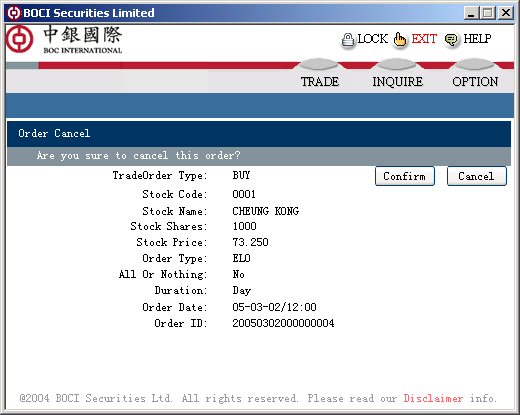Screen dimensions: 520x415
Task: Click the padlock LOCK icon
Action: (348, 40)
